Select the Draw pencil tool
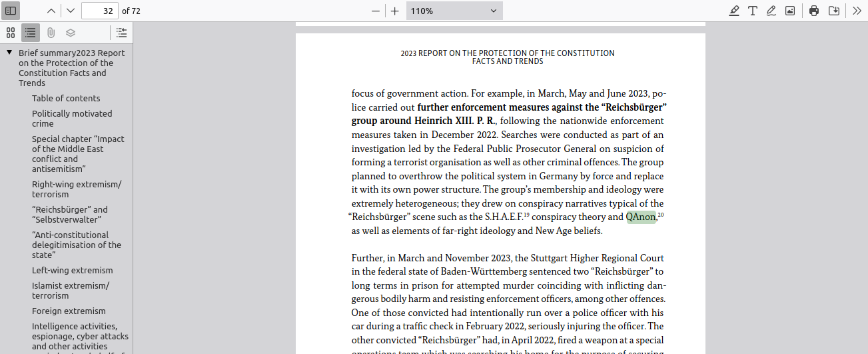The height and width of the screenshot is (354, 868). click(771, 11)
